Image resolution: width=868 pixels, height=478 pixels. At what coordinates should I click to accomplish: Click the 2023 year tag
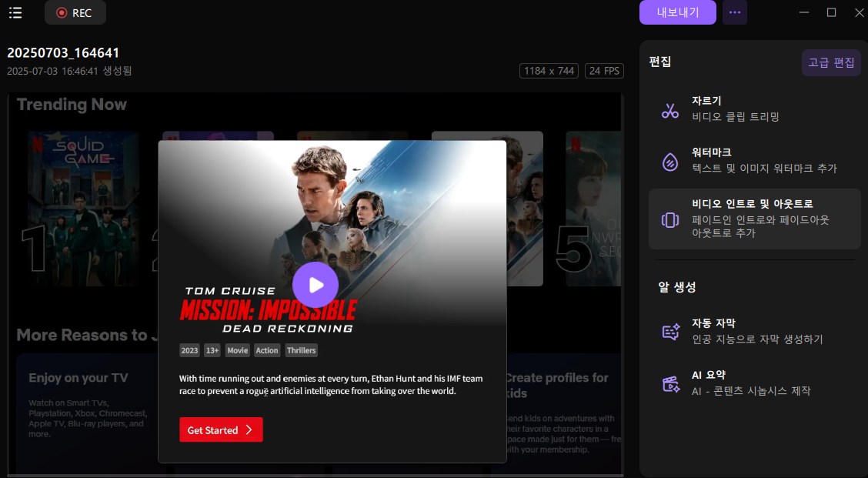pyautogui.click(x=189, y=350)
